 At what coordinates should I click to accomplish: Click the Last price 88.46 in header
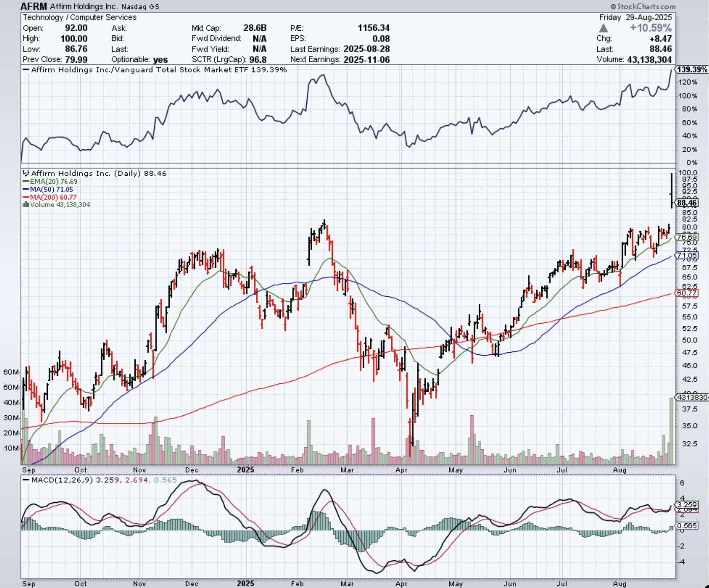[x=660, y=49]
